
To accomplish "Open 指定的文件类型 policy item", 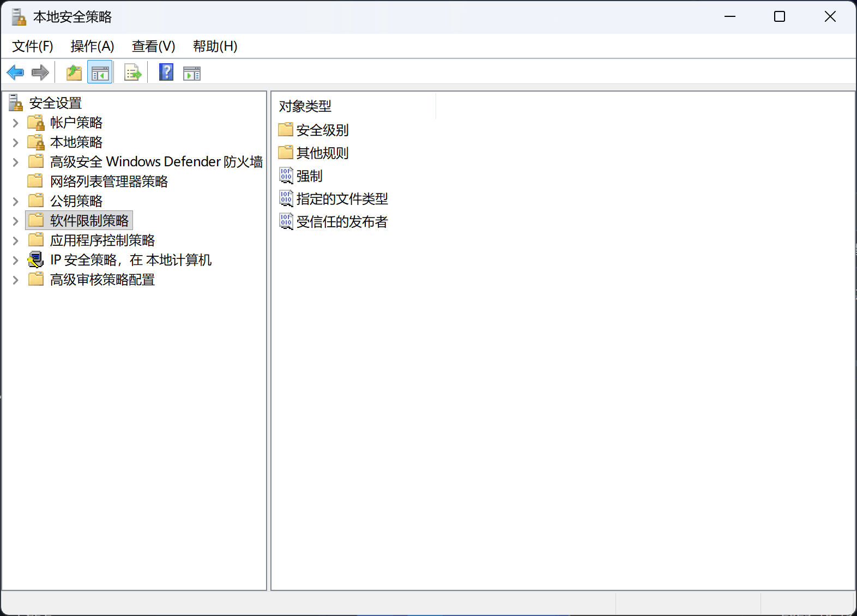I will pyautogui.click(x=342, y=199).
